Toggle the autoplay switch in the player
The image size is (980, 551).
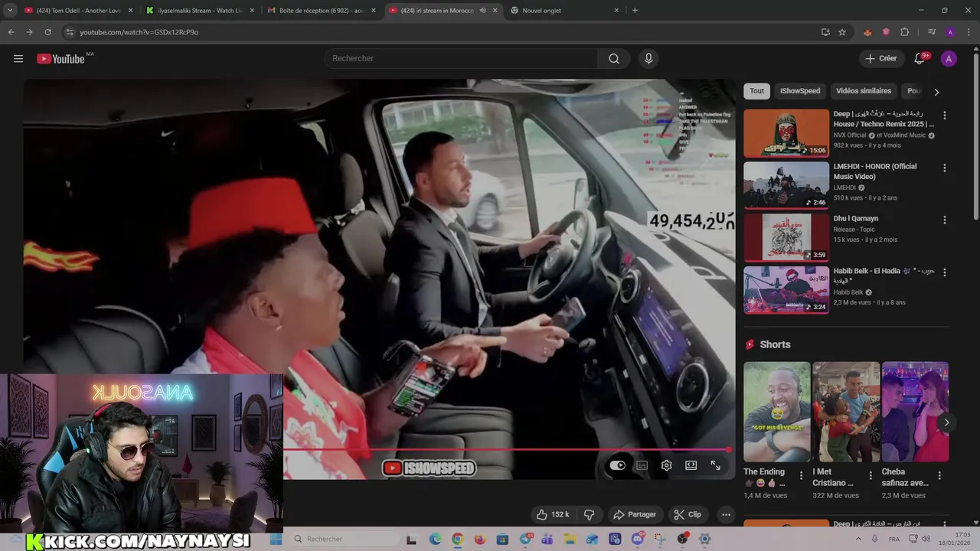pyautogui.click(x=617, y=465)
